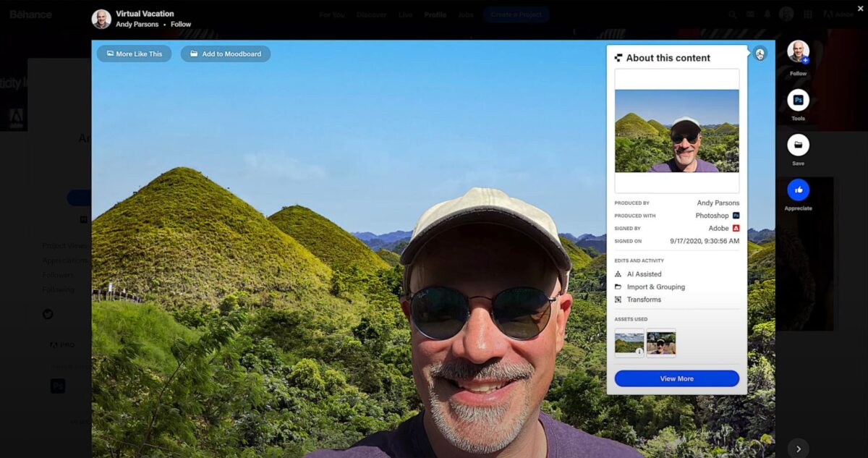Click the More Like This button
This screenshot has width=868, height=458.
point(135,54)
